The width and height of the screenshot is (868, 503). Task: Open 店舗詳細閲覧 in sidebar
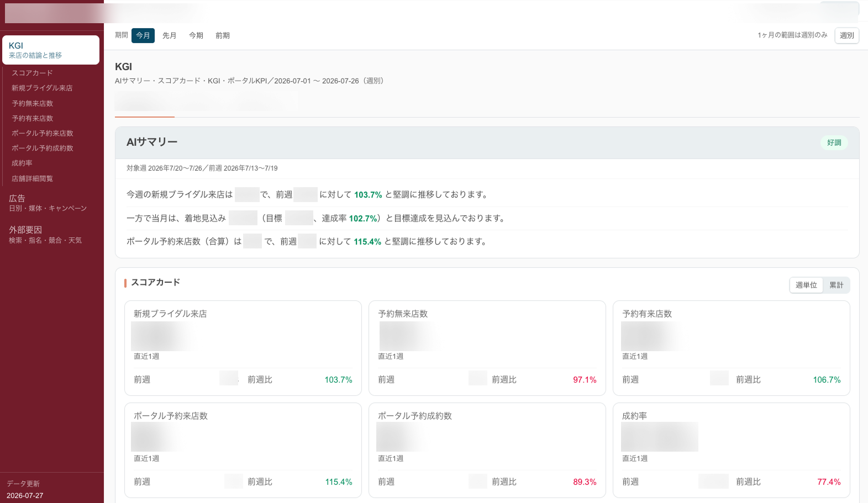click(x=33, y=178)
